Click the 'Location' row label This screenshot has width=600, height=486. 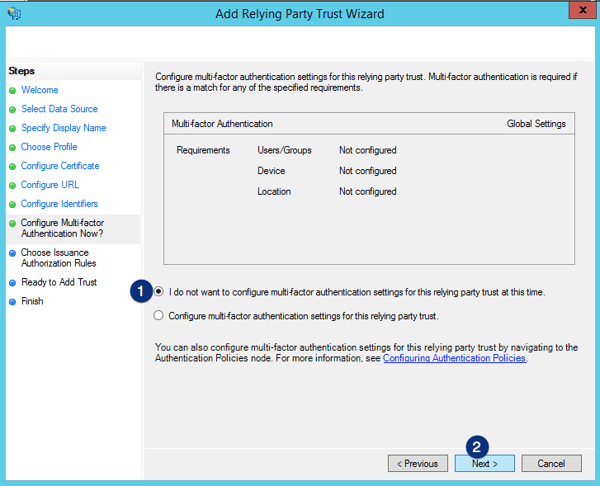click(274, 191)
